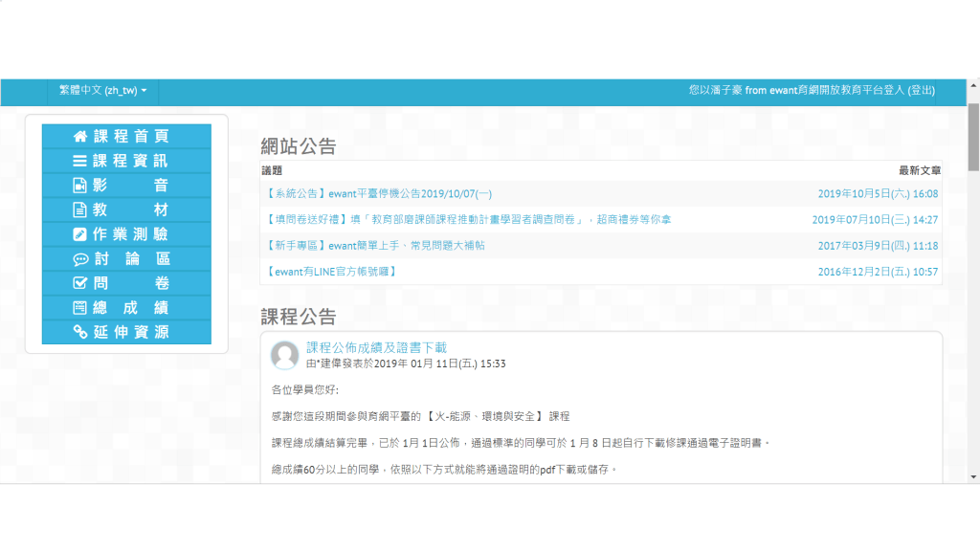980x551 pixels.
Task: Click the video file icon beside 影音
Action: point(80,186)
